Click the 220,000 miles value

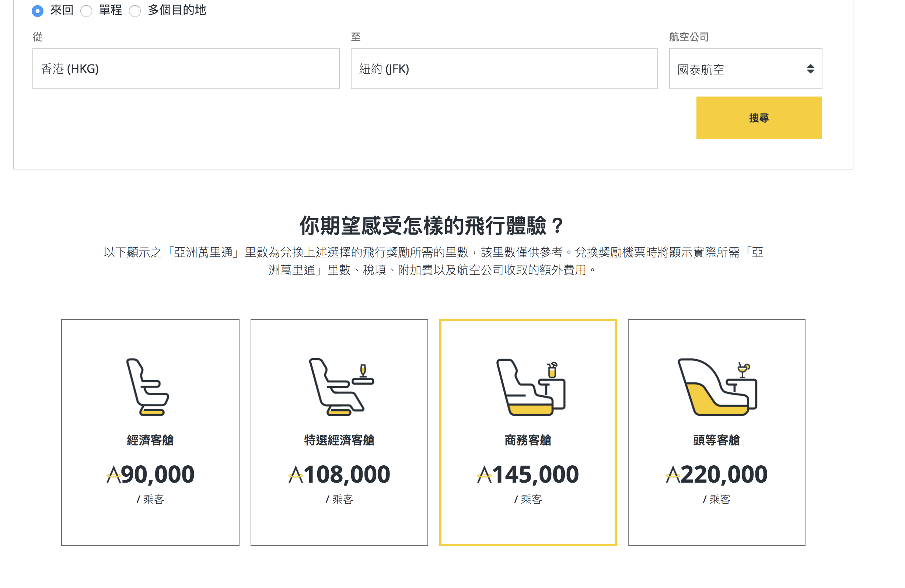[x=724, y=475]
